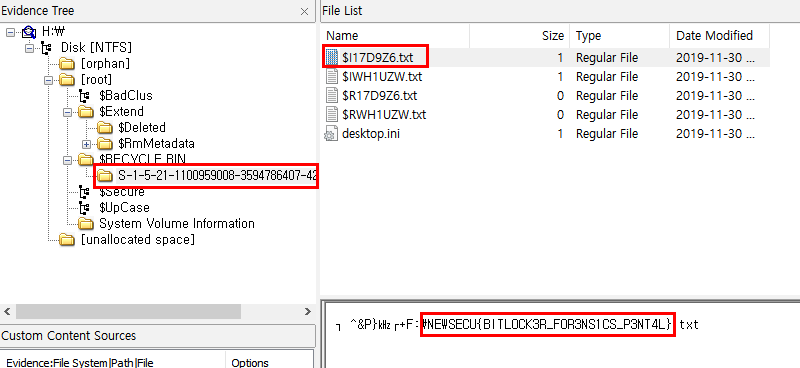Click the desktop.ini gear file icon
This screenshot has height=368, width=800.
coord(331,134)
